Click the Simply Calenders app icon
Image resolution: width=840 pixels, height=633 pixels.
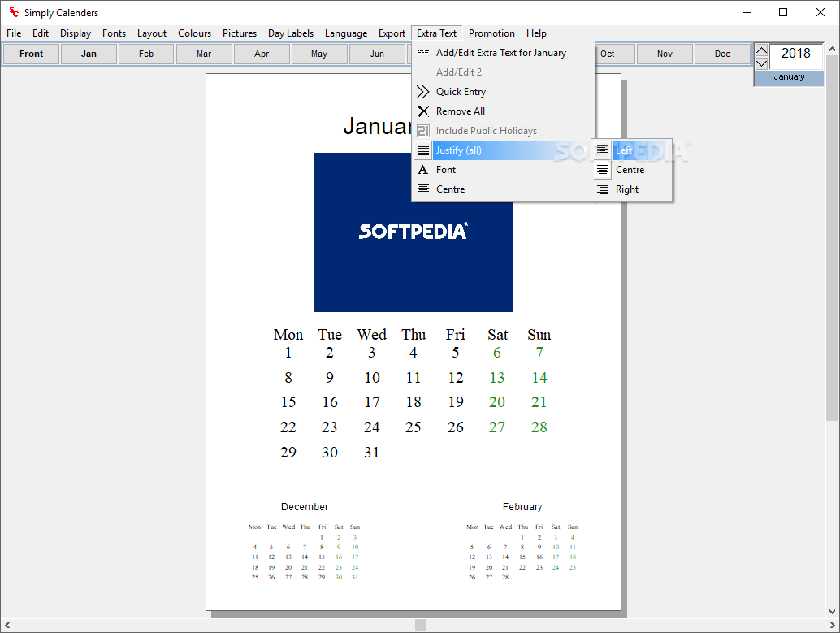coord(14,12)
